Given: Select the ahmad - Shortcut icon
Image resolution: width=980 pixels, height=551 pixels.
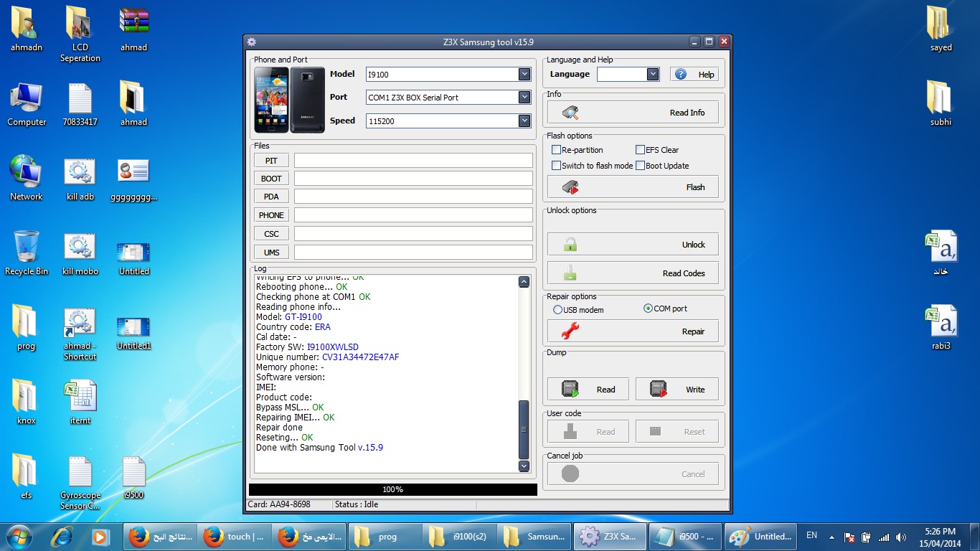Looking at the screenshot, I should pos(80,334).
